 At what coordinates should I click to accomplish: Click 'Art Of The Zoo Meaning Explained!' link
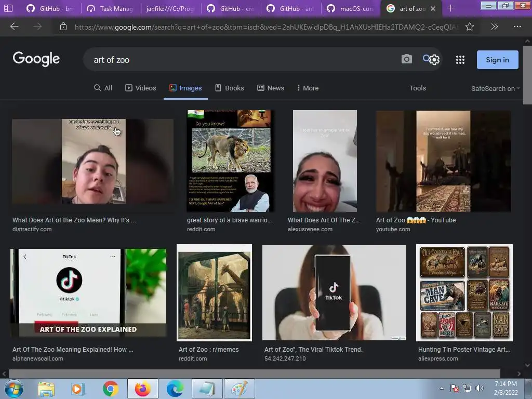(x=73, y=350)
